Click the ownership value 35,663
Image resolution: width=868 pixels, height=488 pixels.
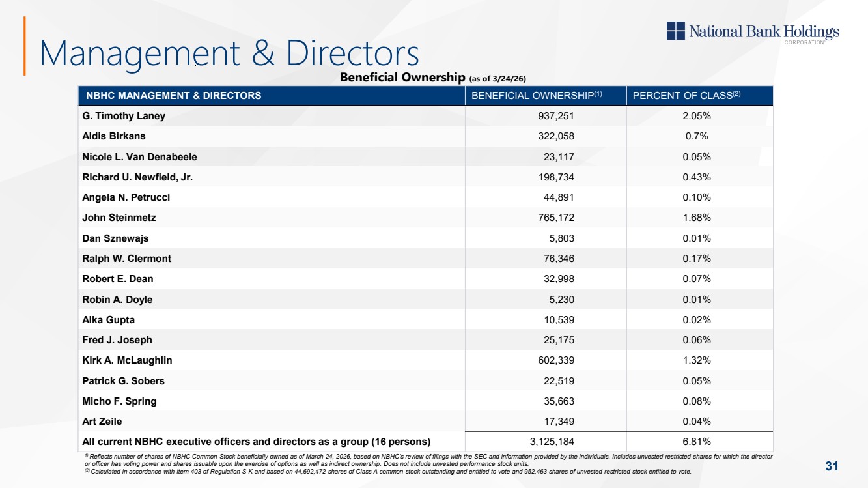(x=557, y=401)
